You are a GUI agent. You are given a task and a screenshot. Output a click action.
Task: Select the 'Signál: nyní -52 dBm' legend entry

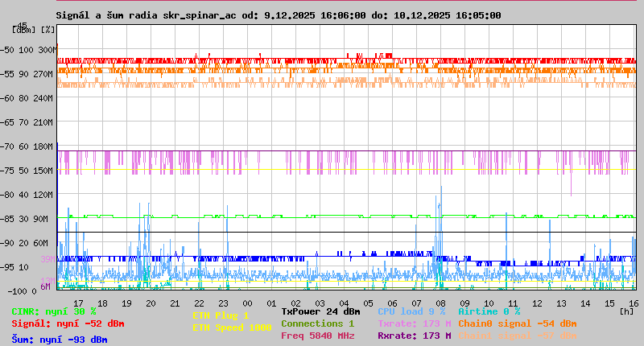coord(68,323)
